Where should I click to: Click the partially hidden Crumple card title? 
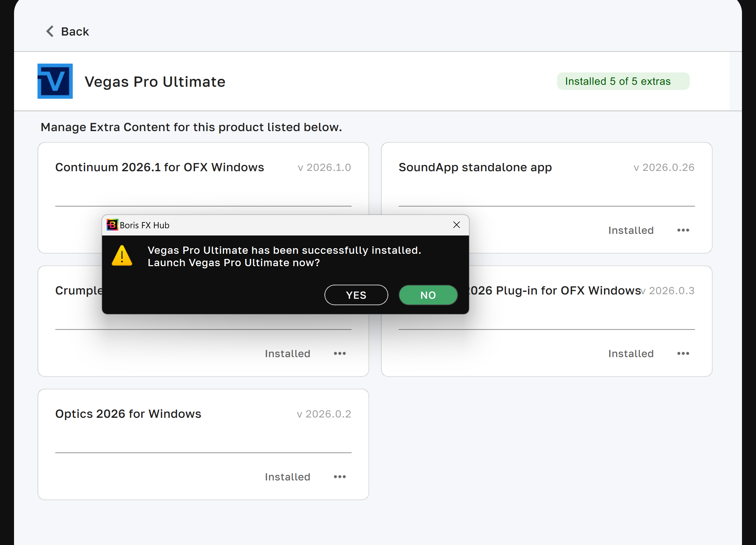(79, 290)
